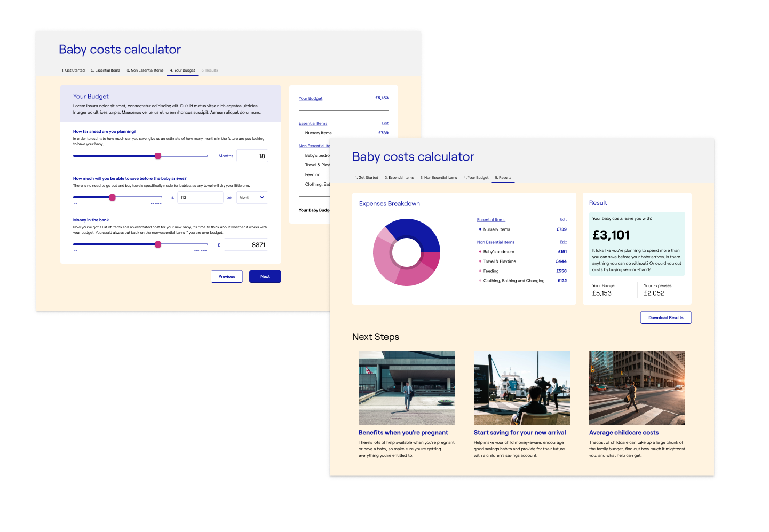Click Edit next to Essential Items in budget summary
The width and height of the screenshot is (769, 532).
click(x=385, y=123)
